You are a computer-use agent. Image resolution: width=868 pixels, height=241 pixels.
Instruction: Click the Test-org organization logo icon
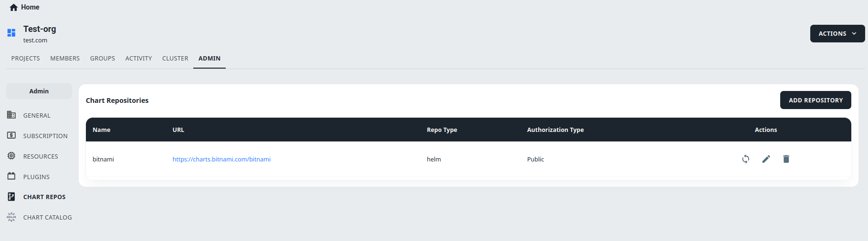(x=11, y=33)
